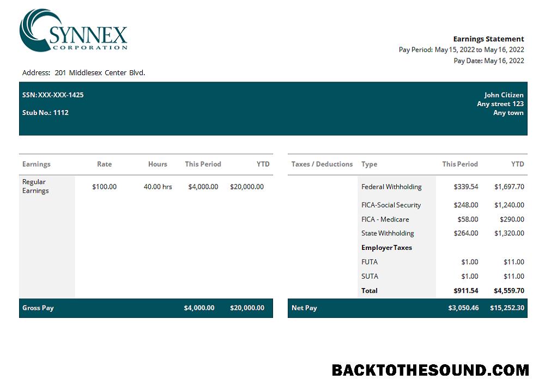Click FUTA this period '$1.00'

coord(470,262)
